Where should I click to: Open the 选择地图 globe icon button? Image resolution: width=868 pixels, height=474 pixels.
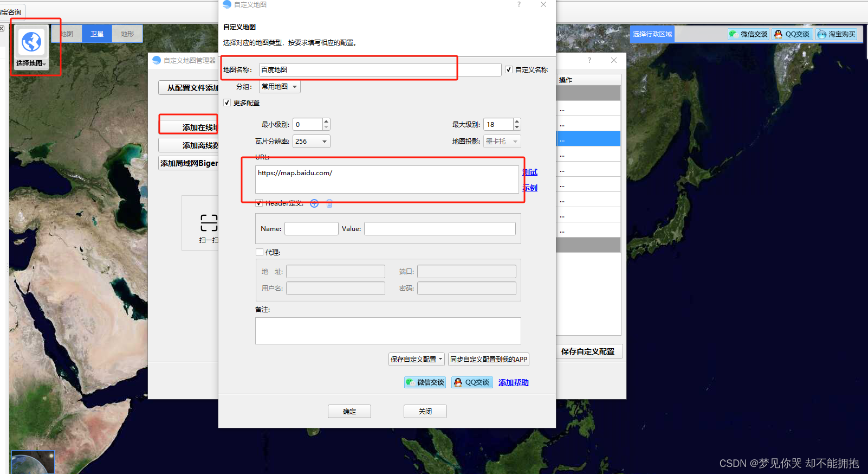[31, 48]
